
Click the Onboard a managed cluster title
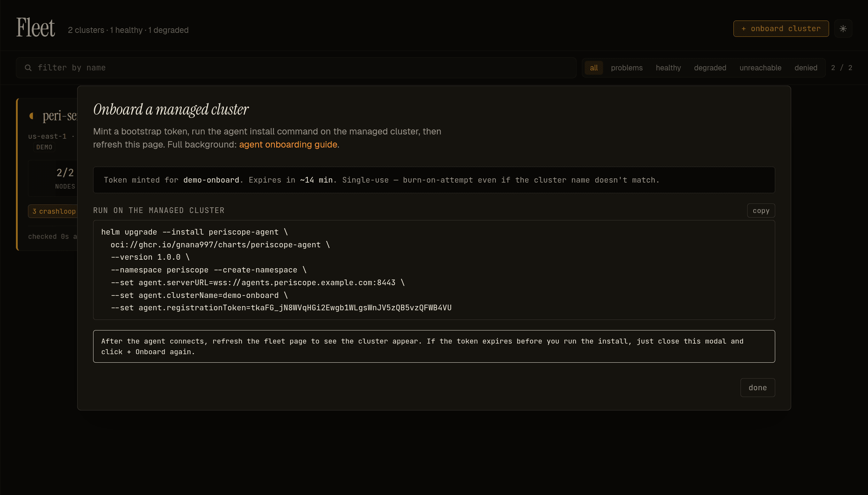[x=171, y=109]
